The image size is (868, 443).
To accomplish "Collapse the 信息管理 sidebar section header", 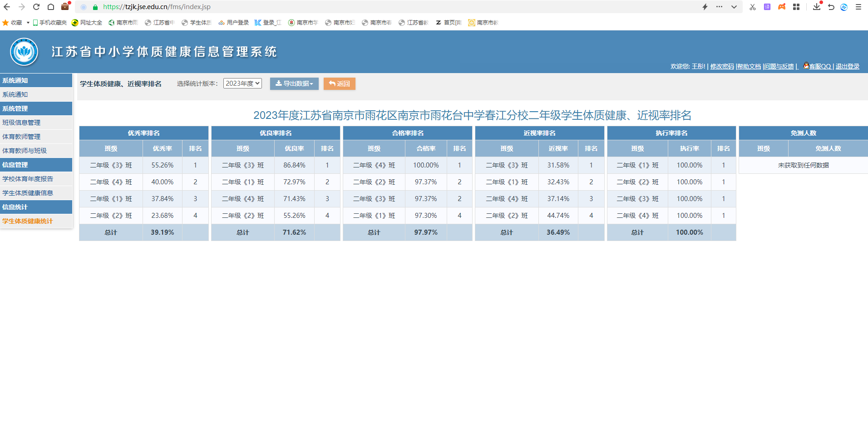I will (36, 165).
